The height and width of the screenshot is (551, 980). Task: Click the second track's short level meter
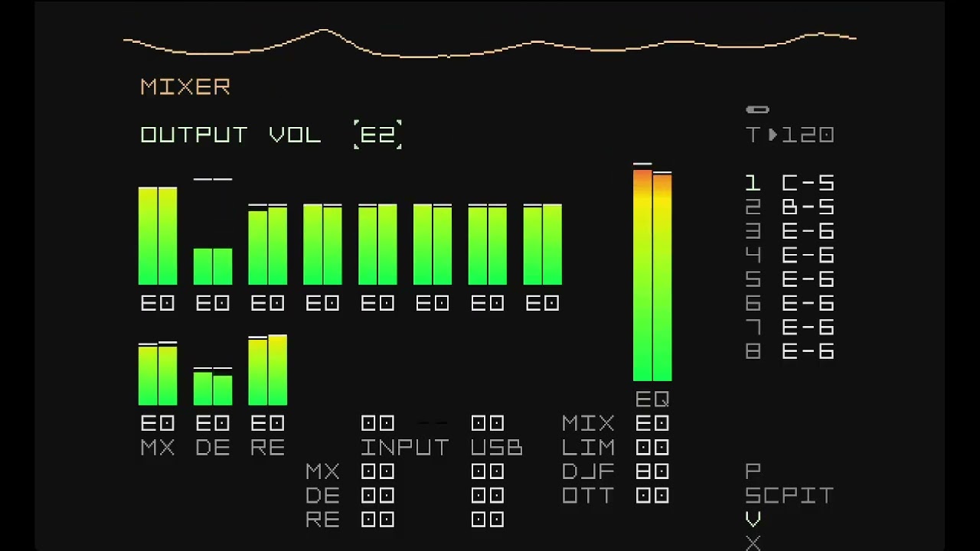[213, 266]
